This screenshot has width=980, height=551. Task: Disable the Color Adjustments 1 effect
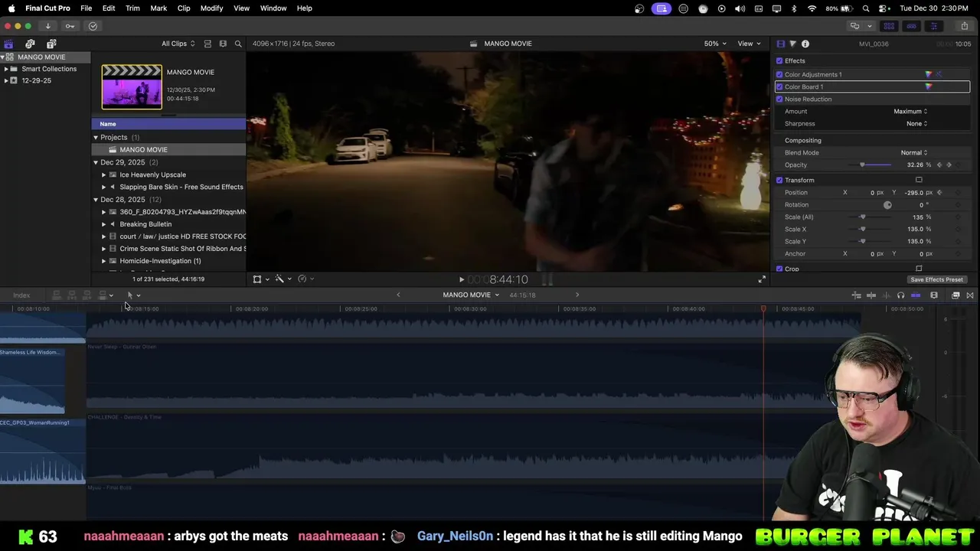[x=779, y=74]
